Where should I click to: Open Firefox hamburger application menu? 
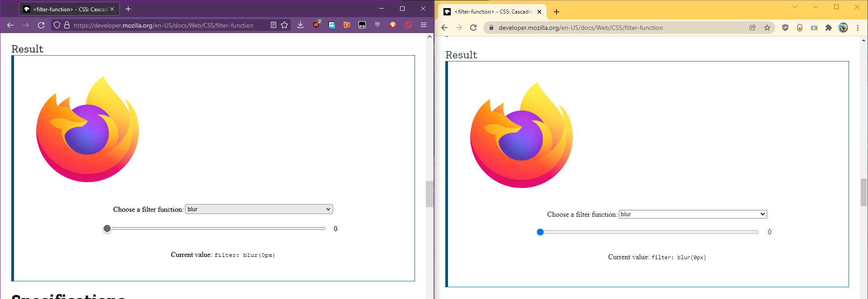[x=424, y=25]
